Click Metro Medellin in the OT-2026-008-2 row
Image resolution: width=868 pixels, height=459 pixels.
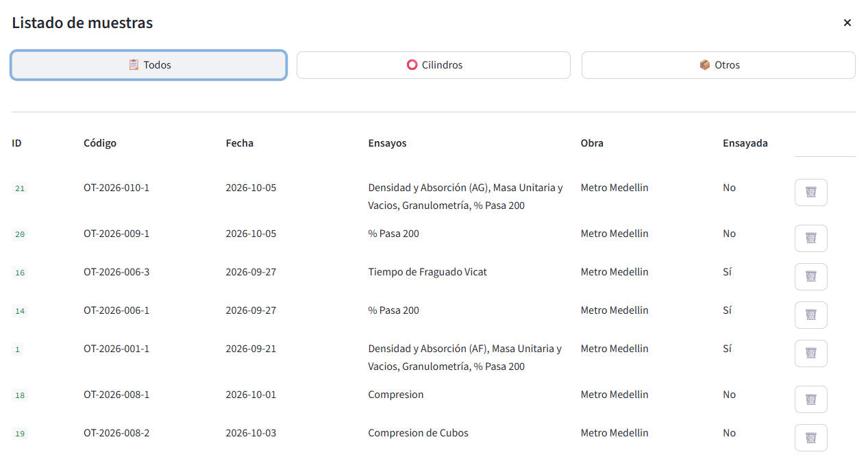(x=615, y=433)
